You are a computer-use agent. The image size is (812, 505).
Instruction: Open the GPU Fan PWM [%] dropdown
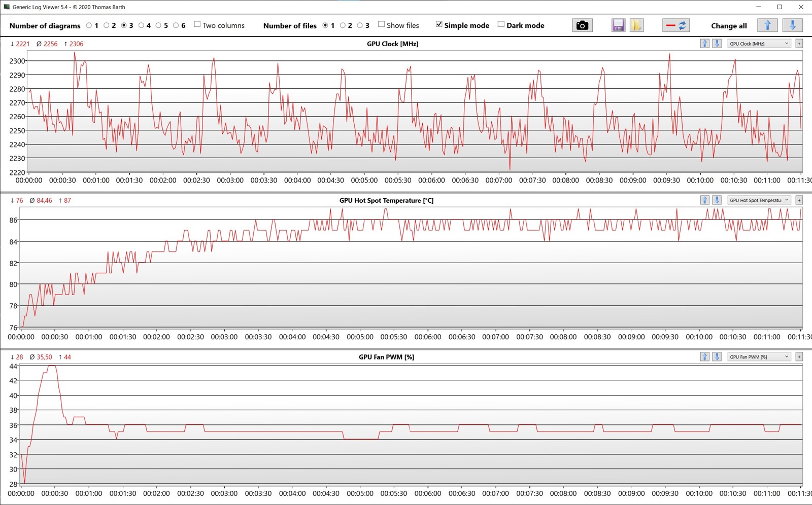(759, 357)
